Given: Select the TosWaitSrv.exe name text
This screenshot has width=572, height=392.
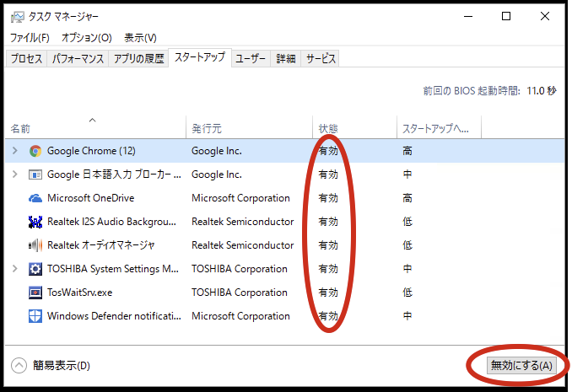Looking at the screenshot, I should point(80,293).
